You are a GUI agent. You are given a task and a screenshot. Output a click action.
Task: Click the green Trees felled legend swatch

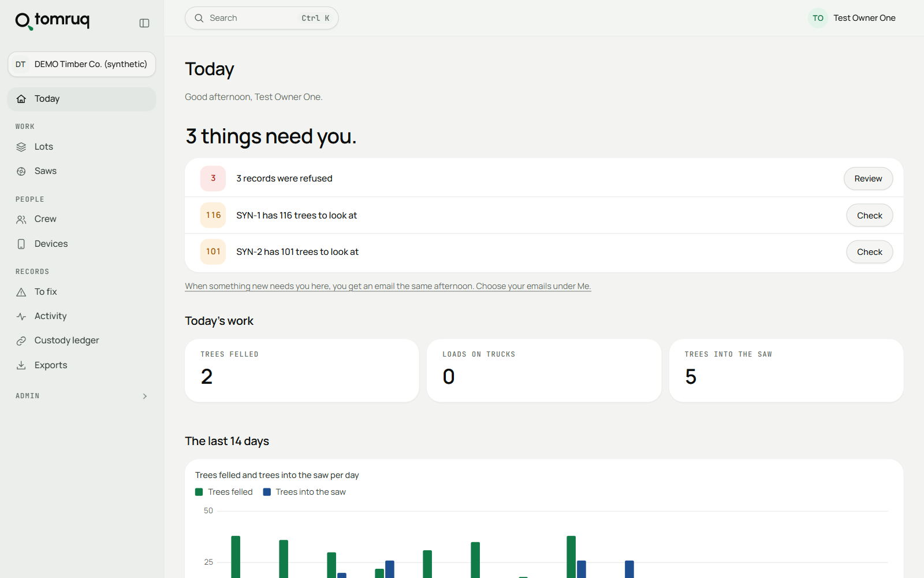199,492
